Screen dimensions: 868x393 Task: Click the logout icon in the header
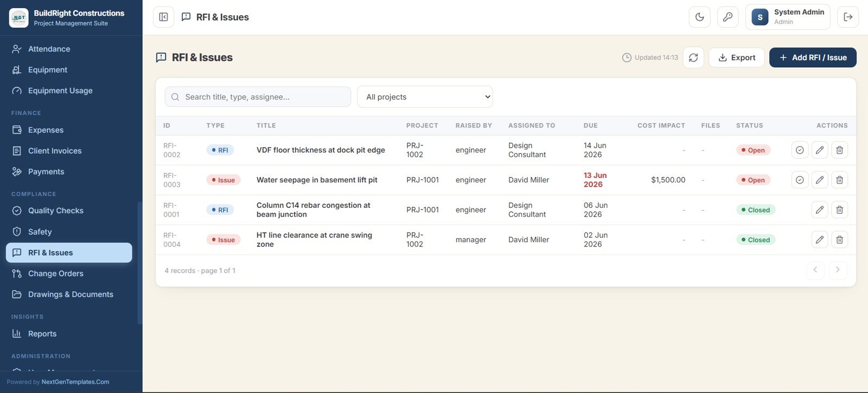[x=848, y=17]
